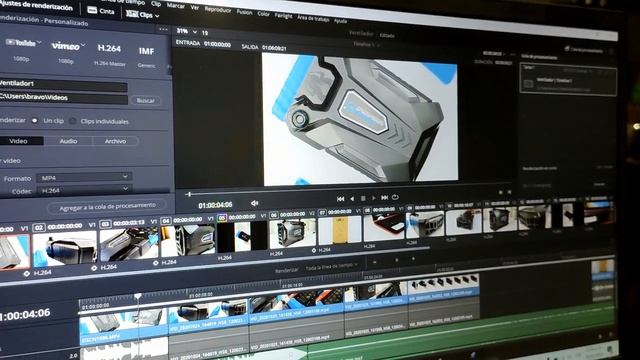Select clip 09 thumbnail in the clip strip
The width and height of the screenshot is (640, 360).
click(x=424, y=224)
